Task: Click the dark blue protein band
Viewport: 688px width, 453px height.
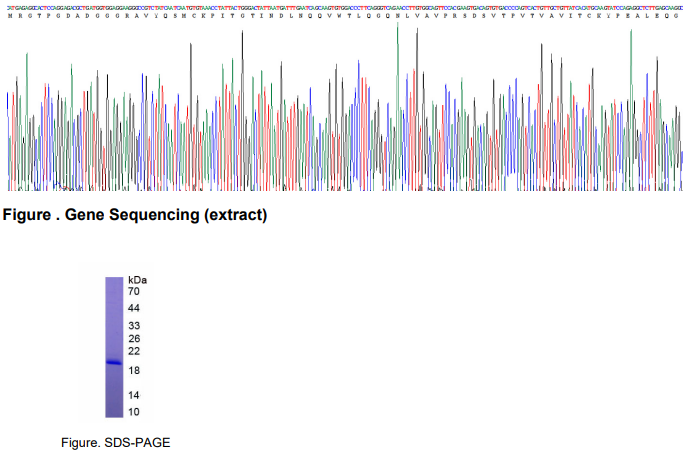Action: pyautogui.click(x=113, y=362)
